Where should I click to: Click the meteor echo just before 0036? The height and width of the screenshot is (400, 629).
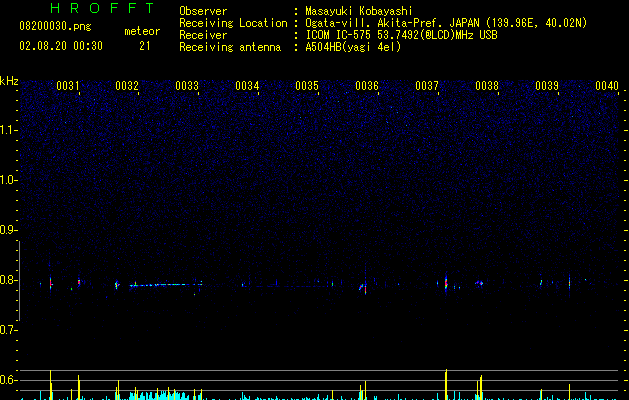point(363,287)
